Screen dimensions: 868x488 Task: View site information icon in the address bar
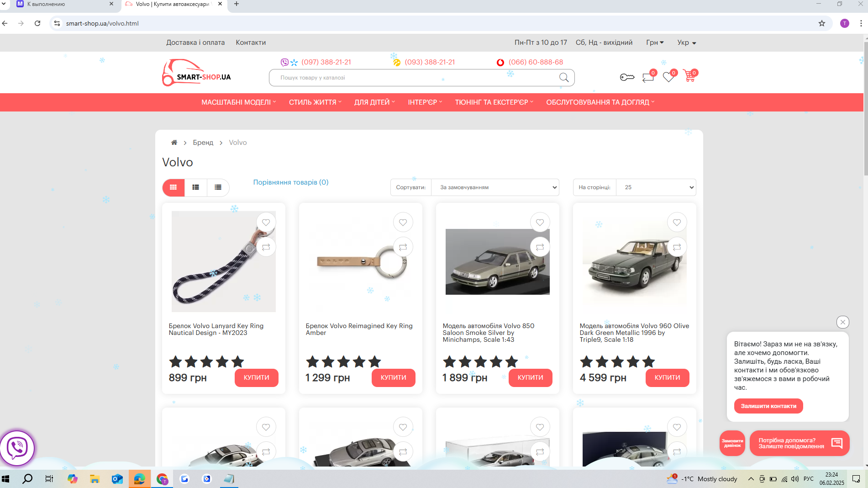(x=57, y=23)
